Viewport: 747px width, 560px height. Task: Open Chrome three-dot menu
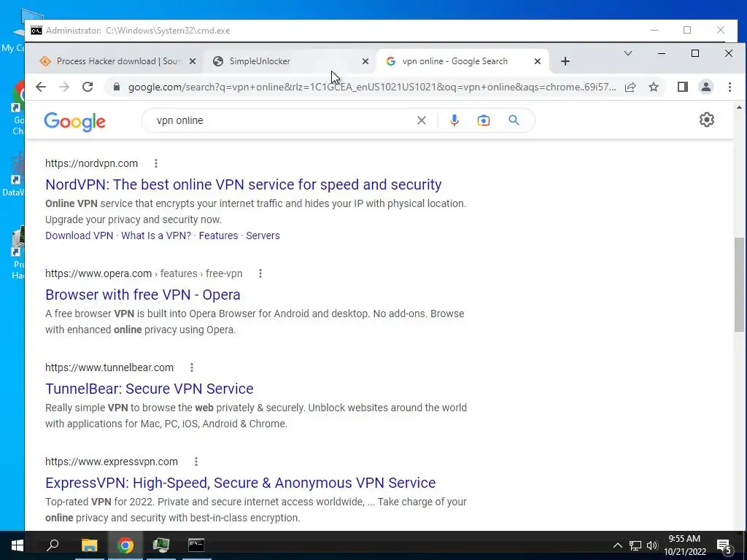pyautogui.click(x=729, y=87)
